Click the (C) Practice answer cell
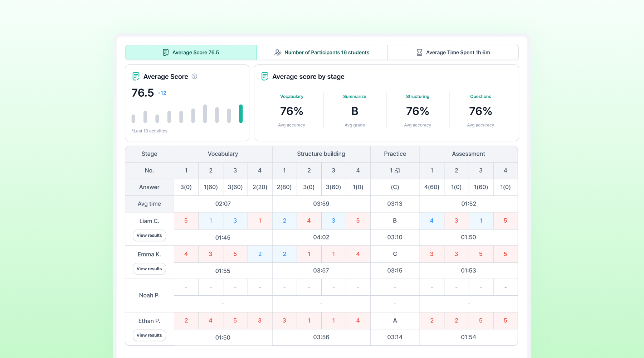 [395, 187]
